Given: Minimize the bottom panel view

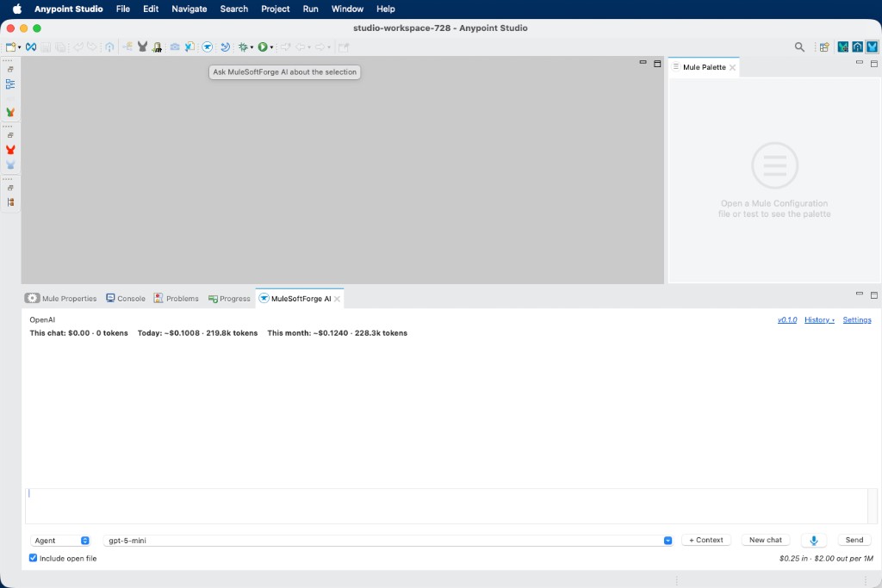Looking at the screenshot, I should [859, 294].
